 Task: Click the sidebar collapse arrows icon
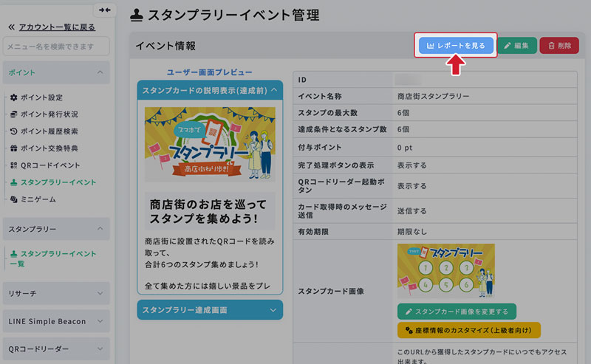(103, 10)
